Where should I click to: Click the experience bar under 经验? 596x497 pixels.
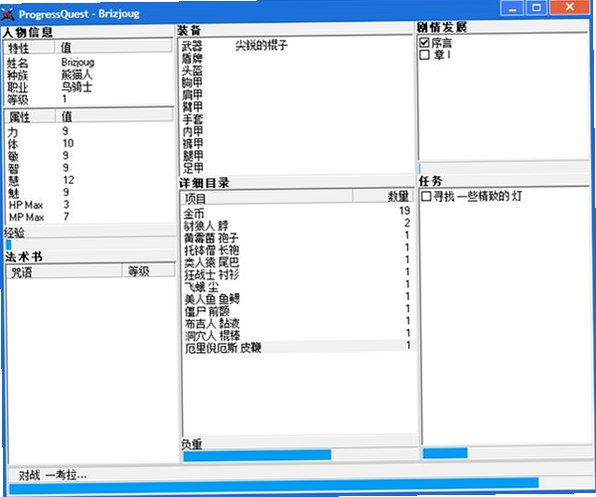[89, 245]
